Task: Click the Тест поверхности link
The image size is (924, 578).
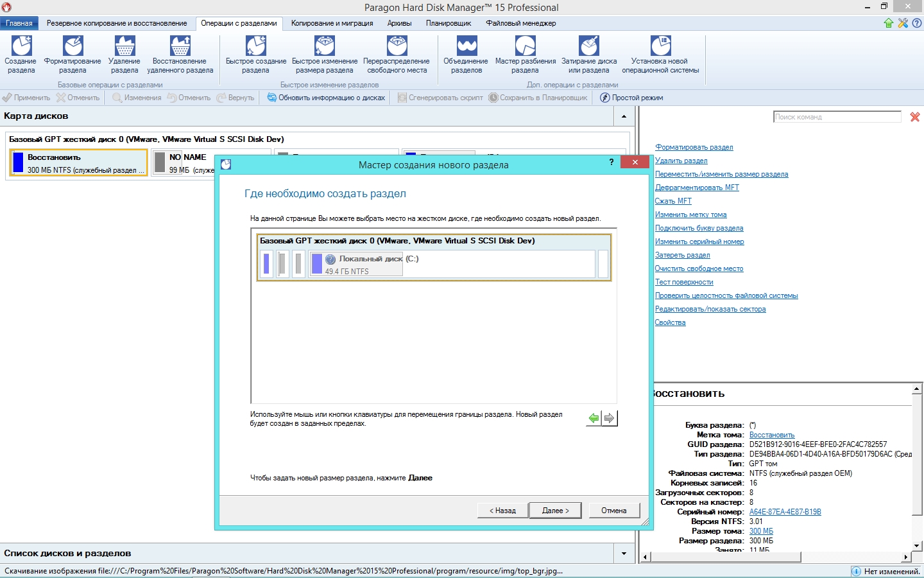Action: [684, 282]
